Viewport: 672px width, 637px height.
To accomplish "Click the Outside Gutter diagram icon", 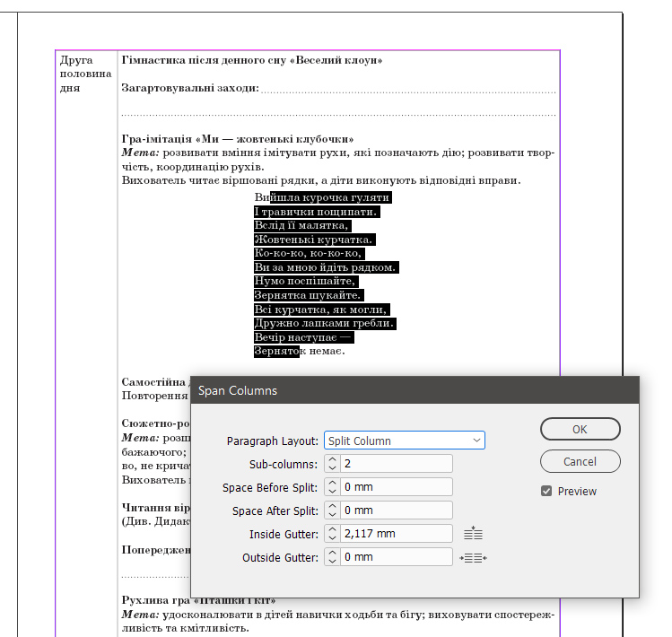I will pos(473,558).
